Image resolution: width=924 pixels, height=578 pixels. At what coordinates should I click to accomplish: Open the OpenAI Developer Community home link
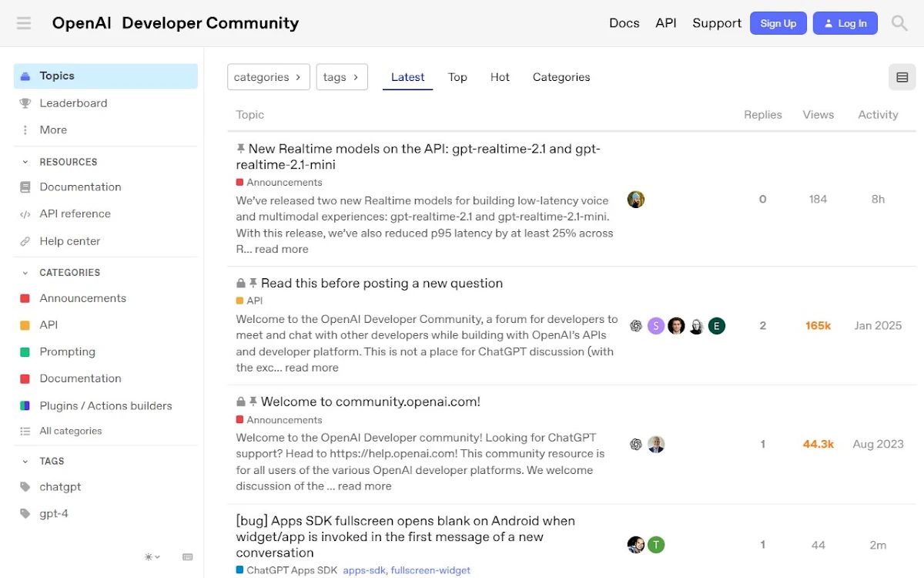[x=176, y=23]
